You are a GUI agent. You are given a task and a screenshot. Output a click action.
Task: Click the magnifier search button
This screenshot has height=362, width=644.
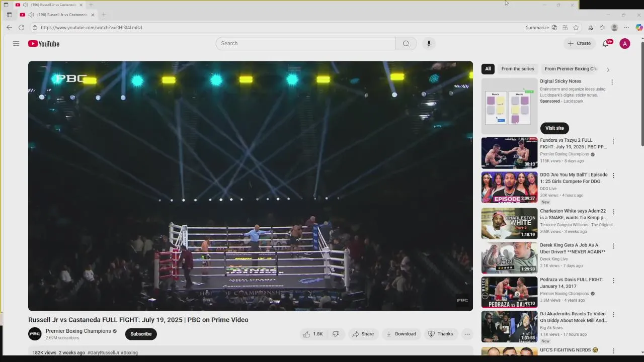(x=406, y=43)
